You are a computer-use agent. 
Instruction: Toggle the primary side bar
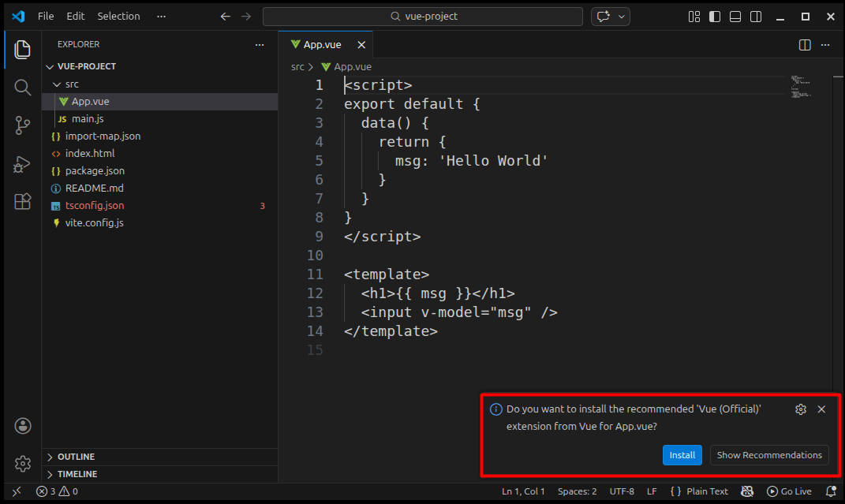tap(715, 17)
